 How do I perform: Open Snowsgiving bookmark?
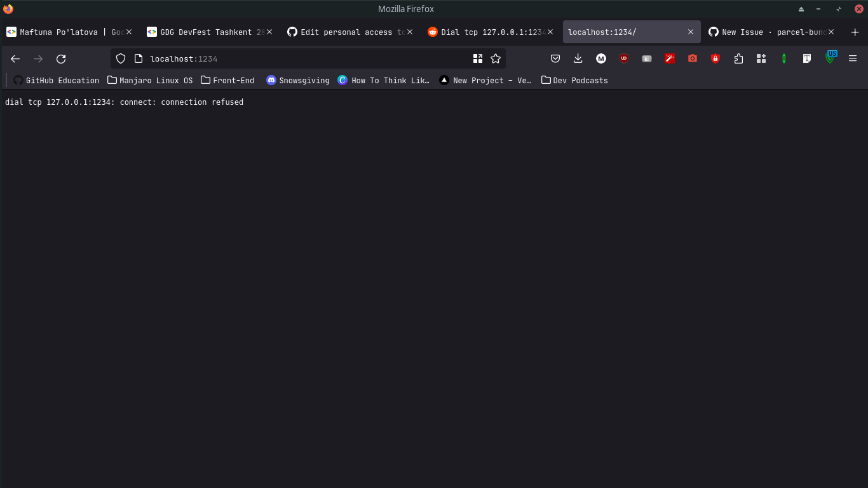(x=298, y=80)
